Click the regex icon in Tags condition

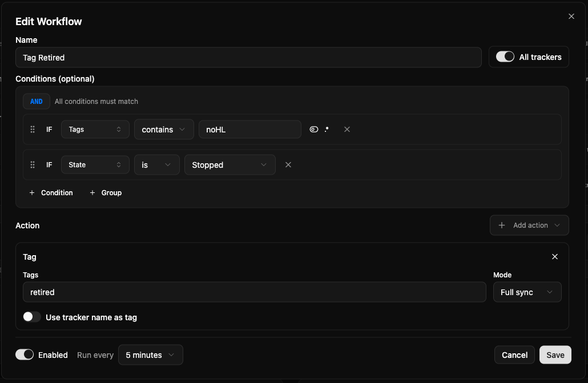[x=327, y=130]
